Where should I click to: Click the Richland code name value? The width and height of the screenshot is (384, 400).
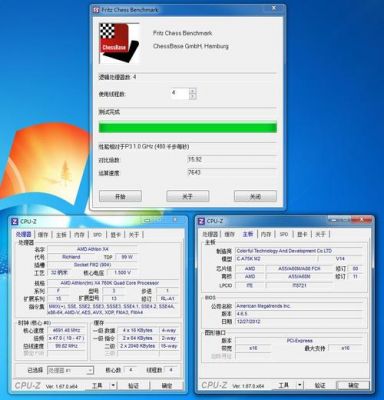pyautogui.click(x=71, y=257)
